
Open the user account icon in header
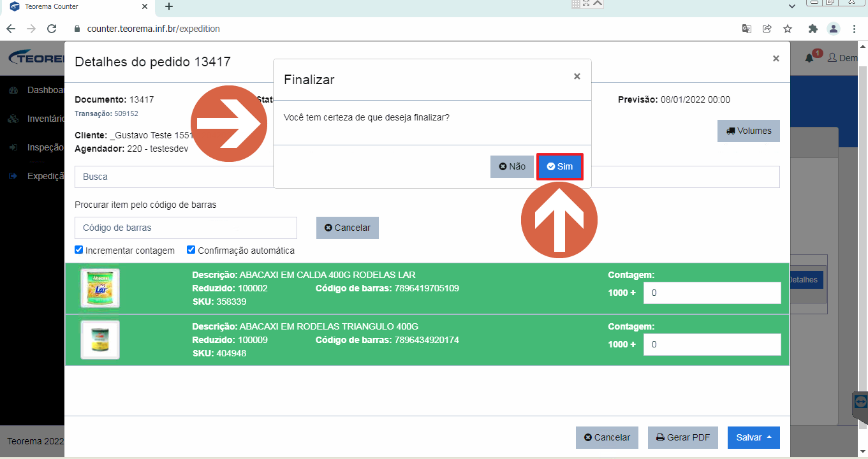(x=832, y=58)
